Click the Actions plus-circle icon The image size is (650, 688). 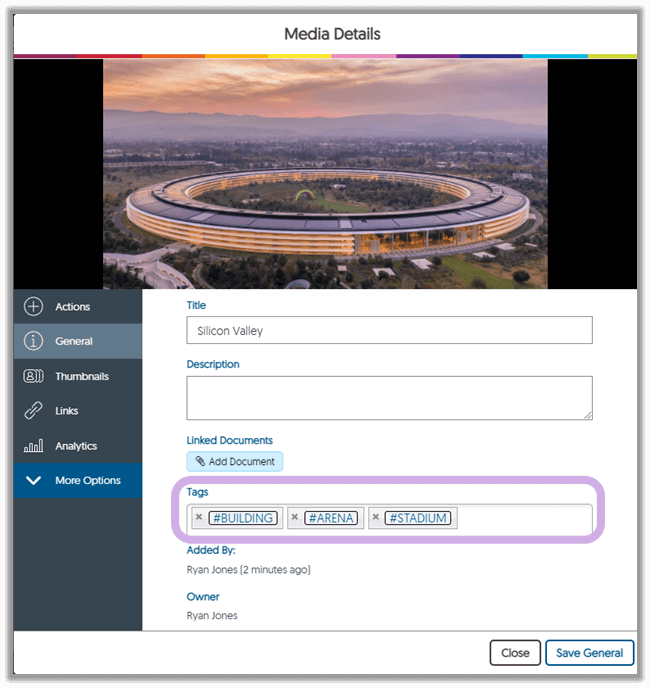click(33, 307)
